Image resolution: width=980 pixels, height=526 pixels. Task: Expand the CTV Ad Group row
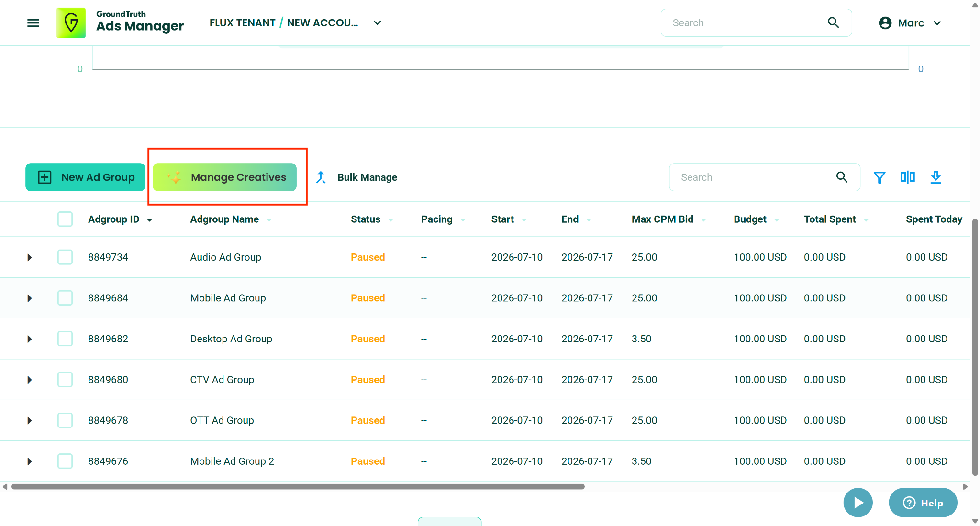[x=30, y=380]
